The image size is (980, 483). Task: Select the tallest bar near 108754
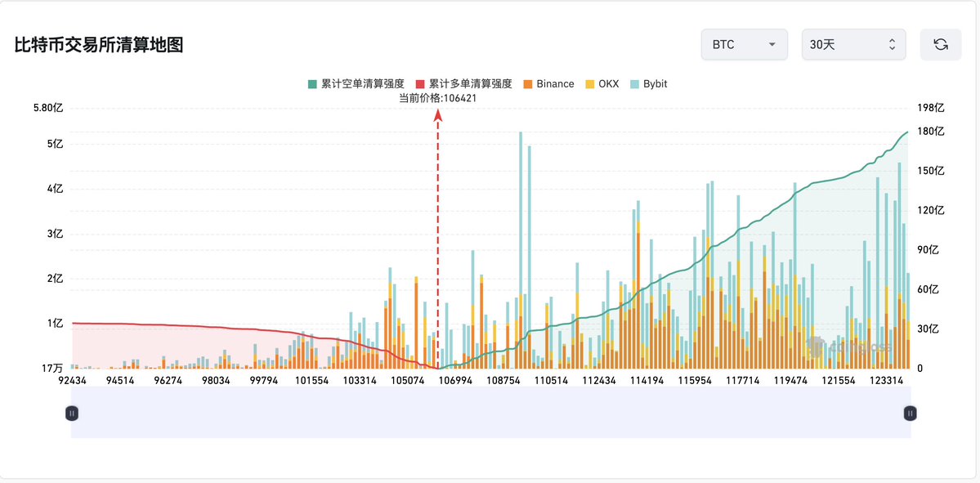click(x=520, y=245)
